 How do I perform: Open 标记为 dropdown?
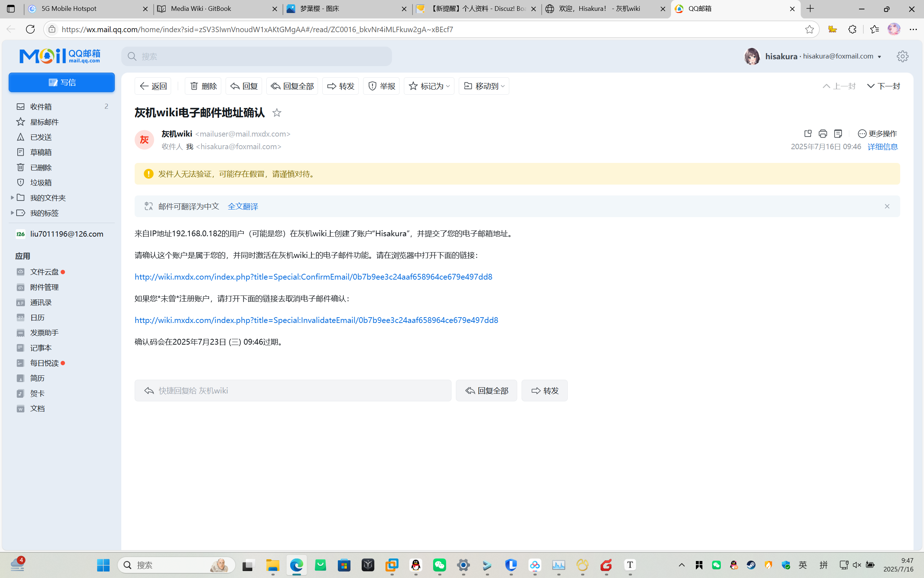click(429, 86)
